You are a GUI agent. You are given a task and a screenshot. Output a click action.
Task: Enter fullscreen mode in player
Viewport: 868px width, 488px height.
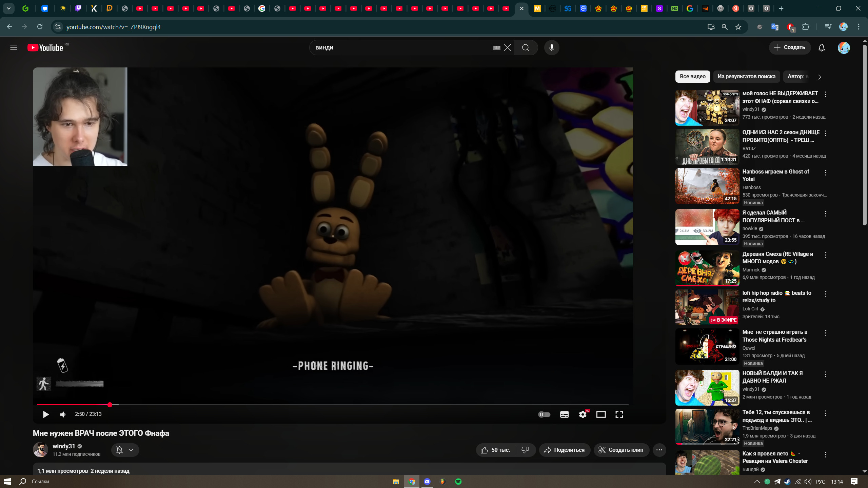pyautogui.click(x=619, y=414)
